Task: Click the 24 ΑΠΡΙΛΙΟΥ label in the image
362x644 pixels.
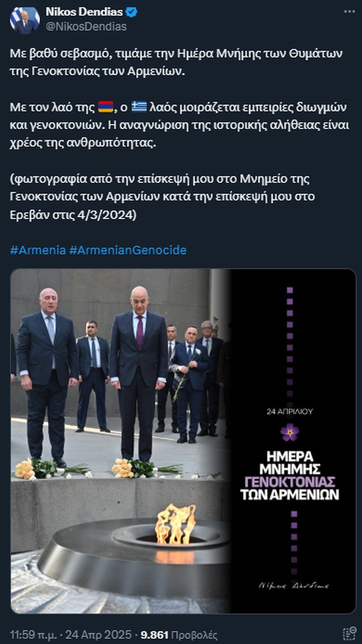Action: (289, 412)
